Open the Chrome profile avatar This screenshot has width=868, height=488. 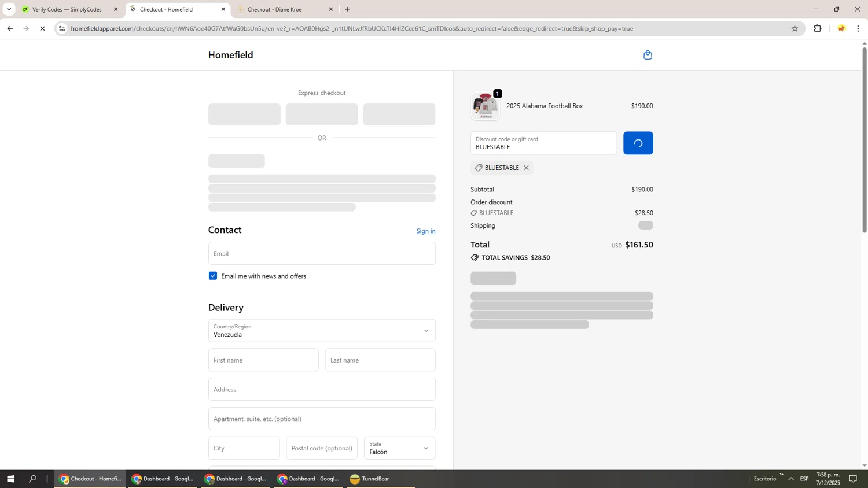[841, 28]
